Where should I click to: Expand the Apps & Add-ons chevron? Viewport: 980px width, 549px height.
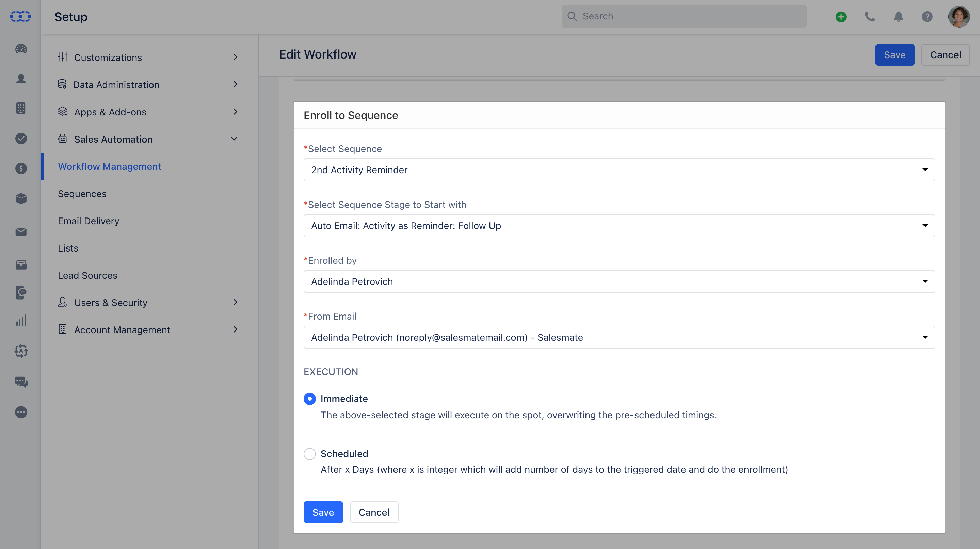[235, 112]
